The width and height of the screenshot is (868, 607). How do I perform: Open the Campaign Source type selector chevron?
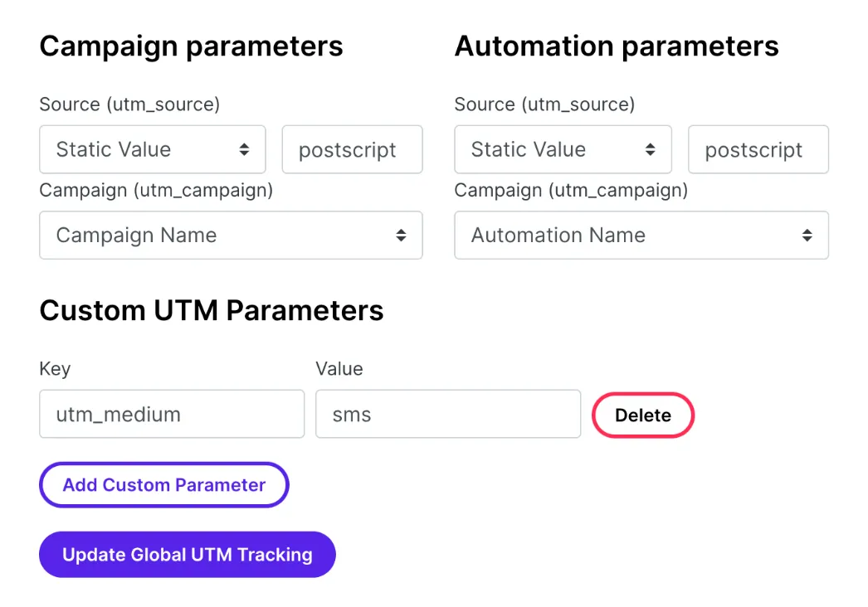click(244, 149)
